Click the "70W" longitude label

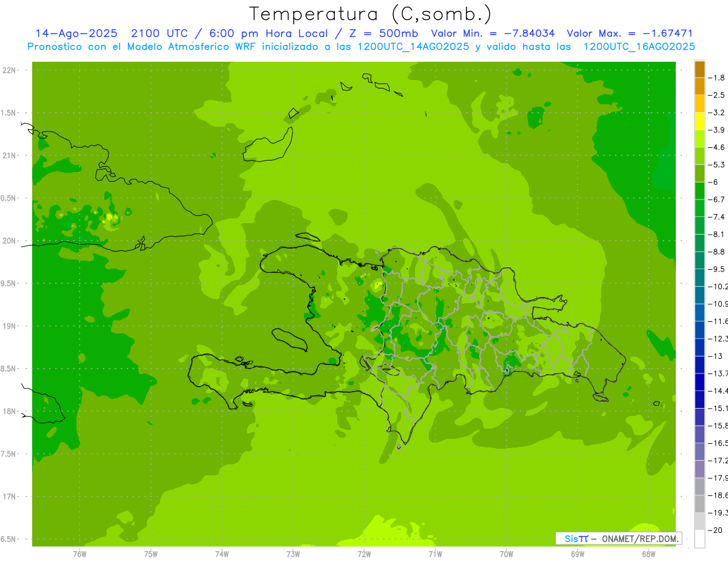(x=507, y=553)
